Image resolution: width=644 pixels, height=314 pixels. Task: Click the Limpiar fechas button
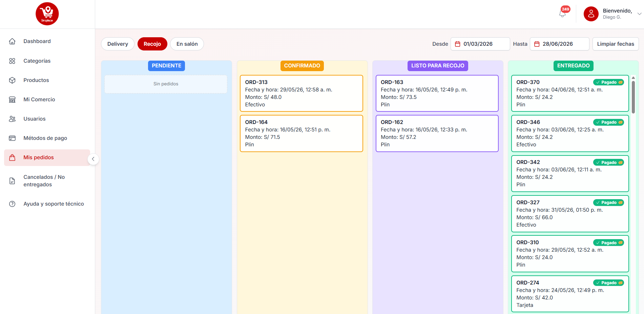pos(616,44)
